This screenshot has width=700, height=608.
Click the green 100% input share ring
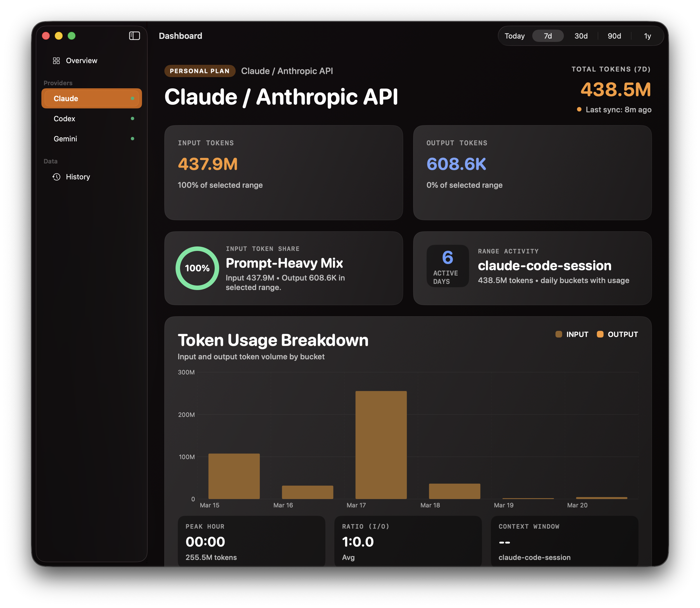coord(197,268)
